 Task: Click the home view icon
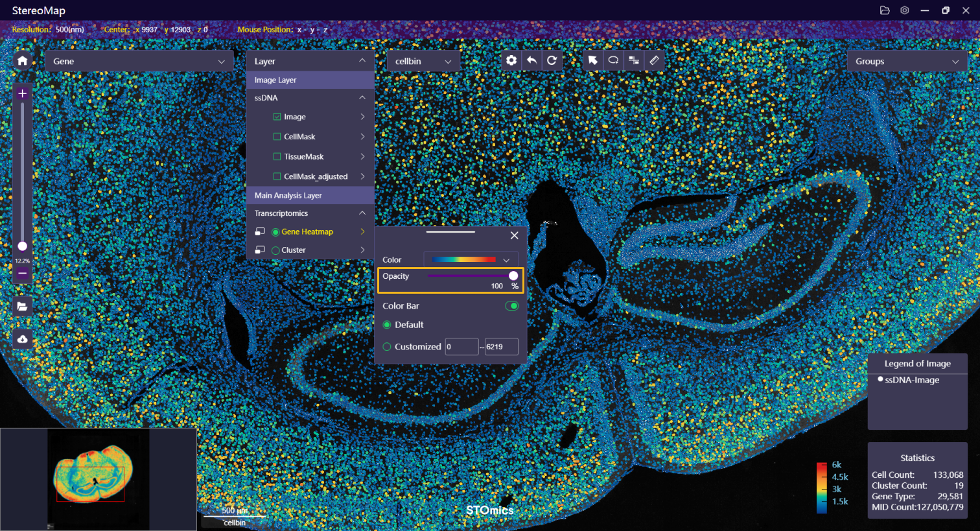click(x=23, y=60)
